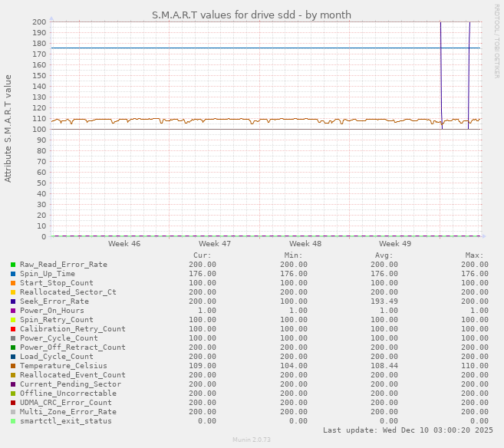This screenshot has height=448, width=504.
Task: Click the Power_On_Hours purple legend swatch
Action: (x=13, y=311)
